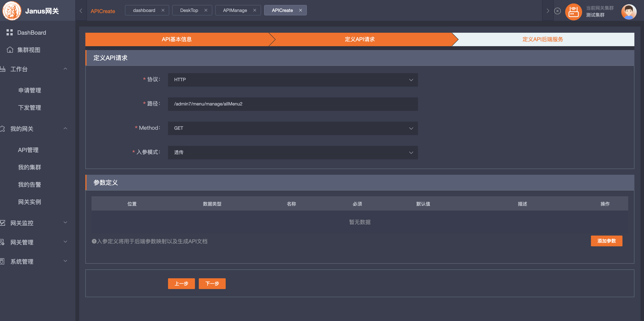Screen dimensions: 644x321
Task: Open 集群视图 from the sidebar
Action: point(29,50)
